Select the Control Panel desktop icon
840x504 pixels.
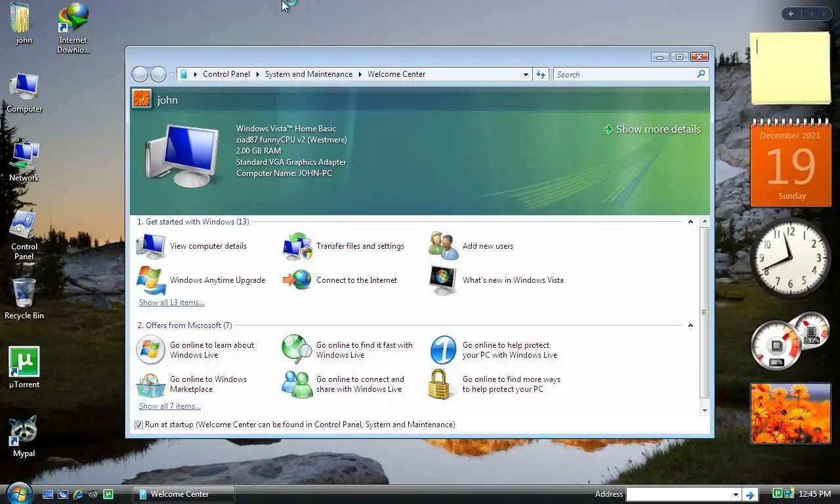(24, 235)
